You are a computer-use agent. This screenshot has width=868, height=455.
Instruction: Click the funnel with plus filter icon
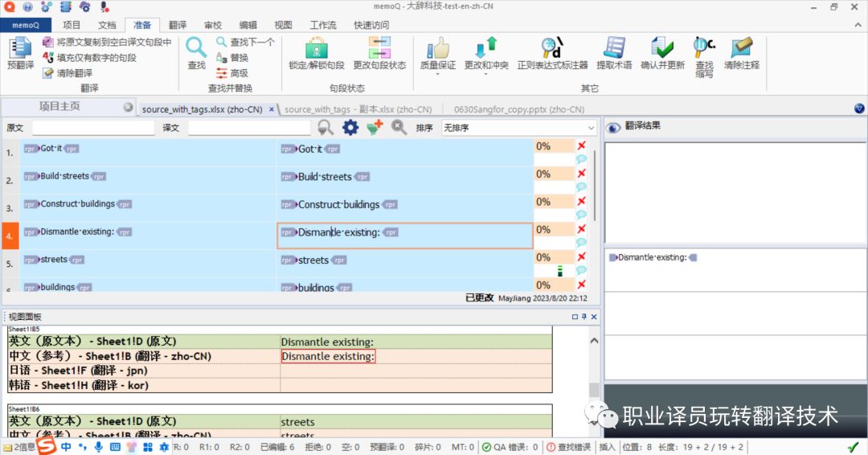[x=375, y=127]
